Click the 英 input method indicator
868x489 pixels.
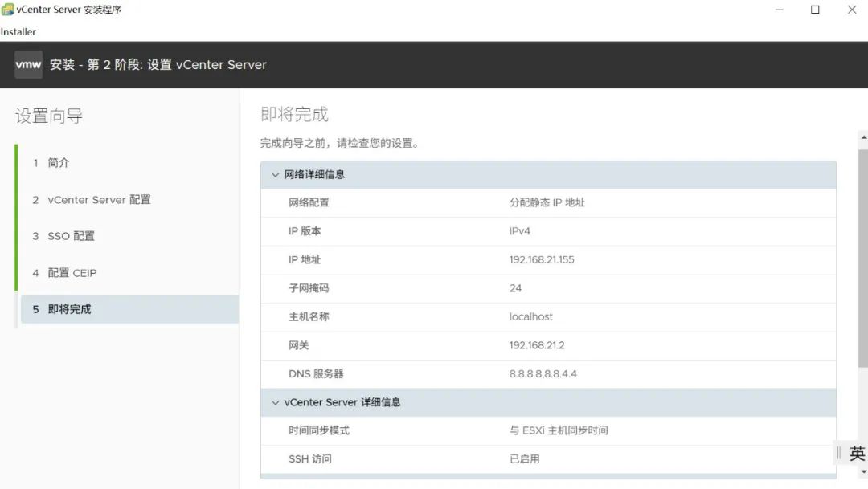coord(857,454)
